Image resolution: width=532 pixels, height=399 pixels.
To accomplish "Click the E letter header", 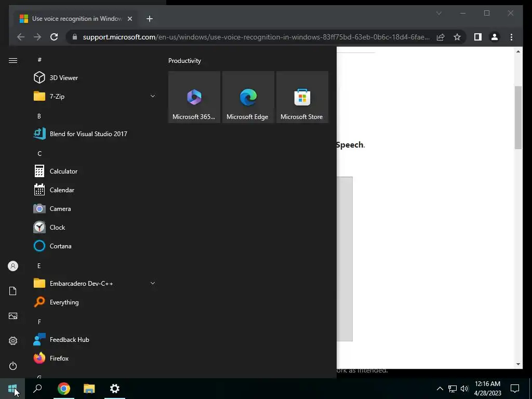I will point(39,265).
